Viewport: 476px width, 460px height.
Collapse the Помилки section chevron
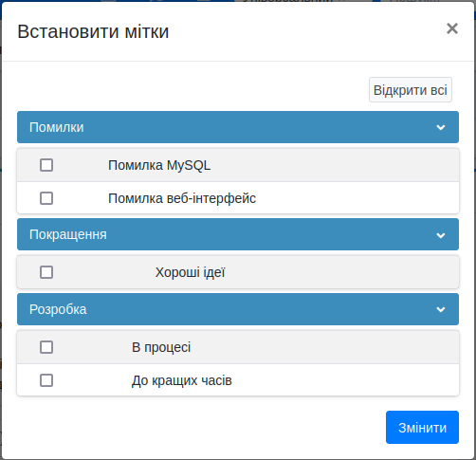[441, 127]
